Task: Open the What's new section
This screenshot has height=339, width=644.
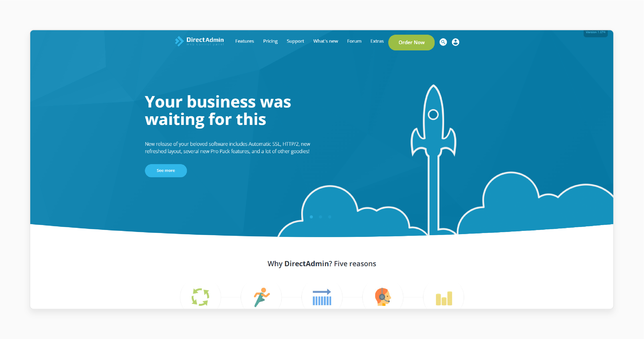Action: (326, 41)
